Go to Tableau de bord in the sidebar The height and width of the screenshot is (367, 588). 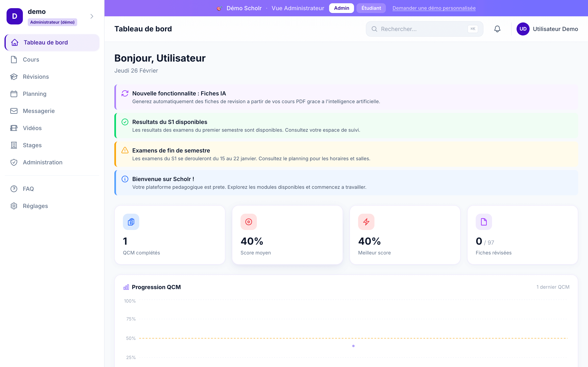[46, 42]
